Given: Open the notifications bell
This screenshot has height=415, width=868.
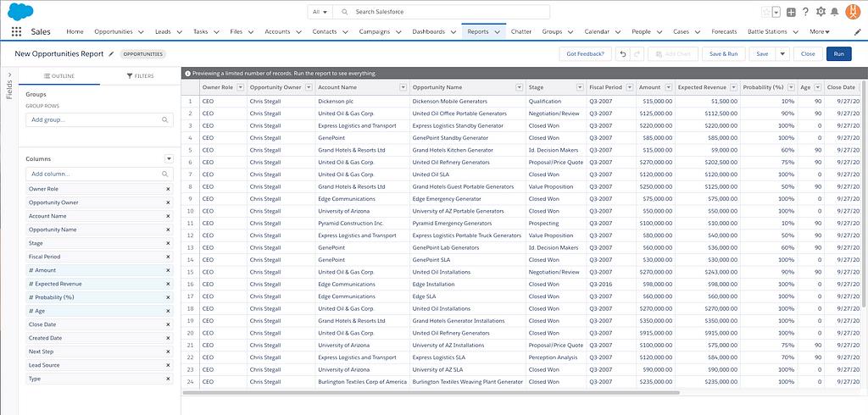Looking at the screenshot, I should pos(834,12).
